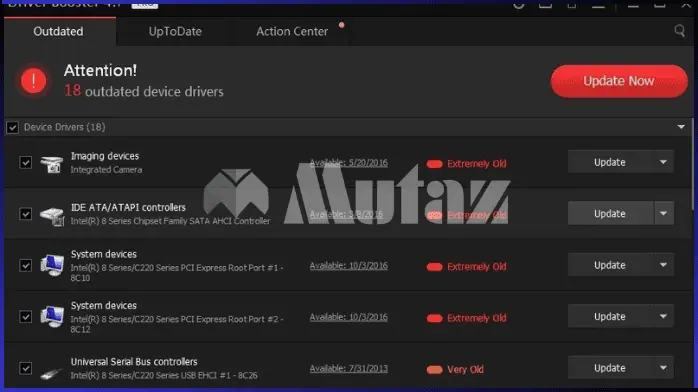Click Extremely Old badge for Root Port #2
Image resolution: width=698 pixels, height=392 pixels.
pos(466,318)
